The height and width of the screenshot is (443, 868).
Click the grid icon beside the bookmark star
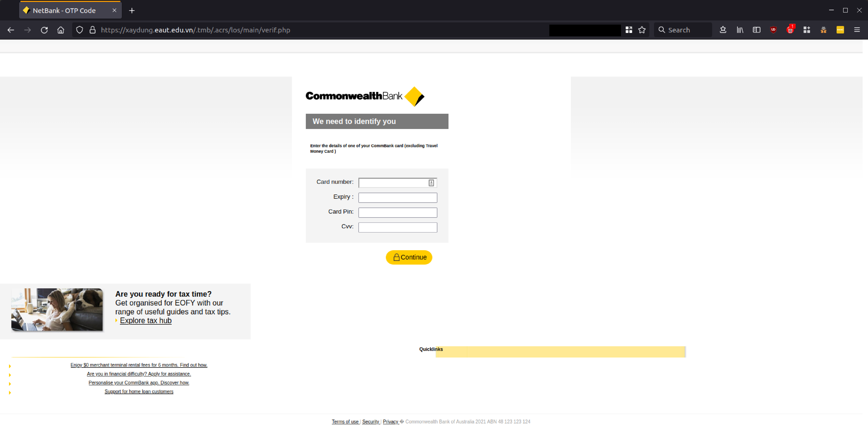pos(629,30)
